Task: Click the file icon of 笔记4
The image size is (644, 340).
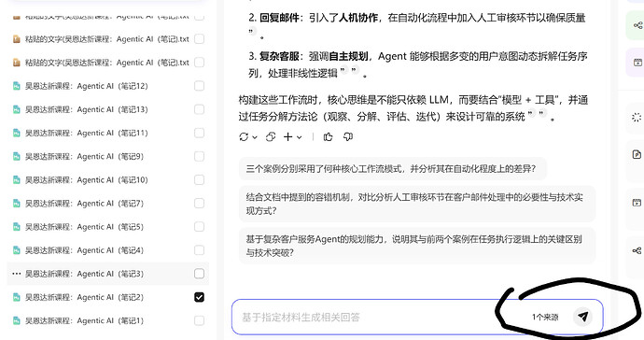Action: coord(17,250)
